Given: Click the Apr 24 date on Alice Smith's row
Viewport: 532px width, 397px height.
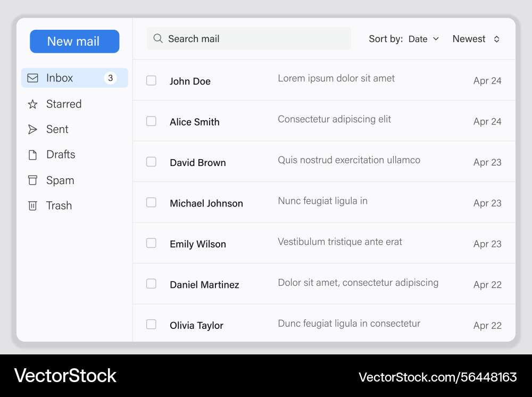Looking at the screenshot, I should pos(487,121).
